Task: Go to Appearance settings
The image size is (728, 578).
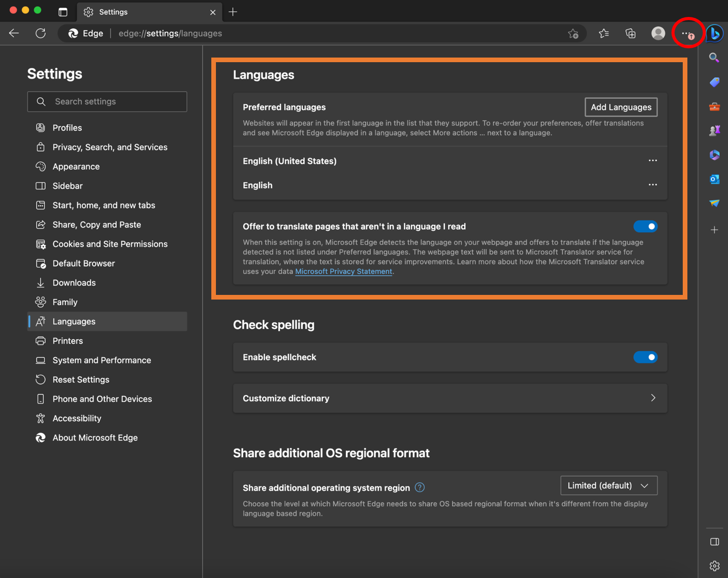Action: pyautogui.click(x=107, y=166)
